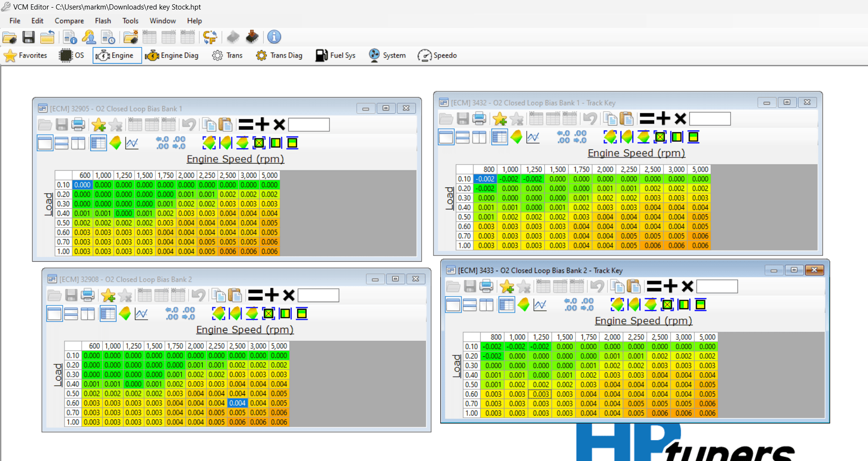The height and width of the screenshot is (461, 868).
Task: Switch to the Favorites tab
Action: point(26,56)
